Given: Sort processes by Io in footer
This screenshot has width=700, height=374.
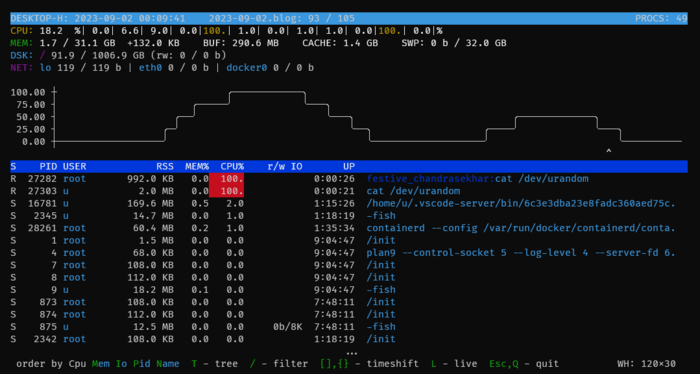Looking at the screenshot, I should [121, 364].
